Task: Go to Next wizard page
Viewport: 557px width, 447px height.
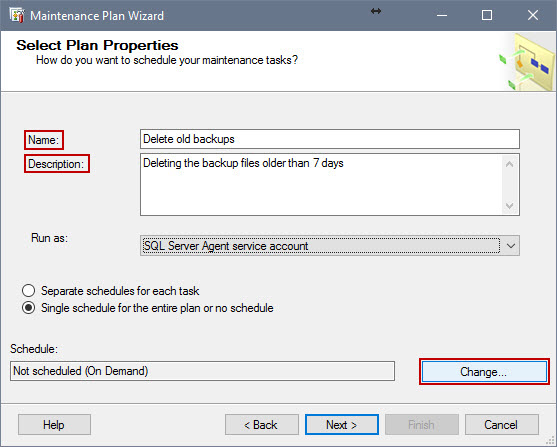Action: pyautogui.click(x=342, y=425)
